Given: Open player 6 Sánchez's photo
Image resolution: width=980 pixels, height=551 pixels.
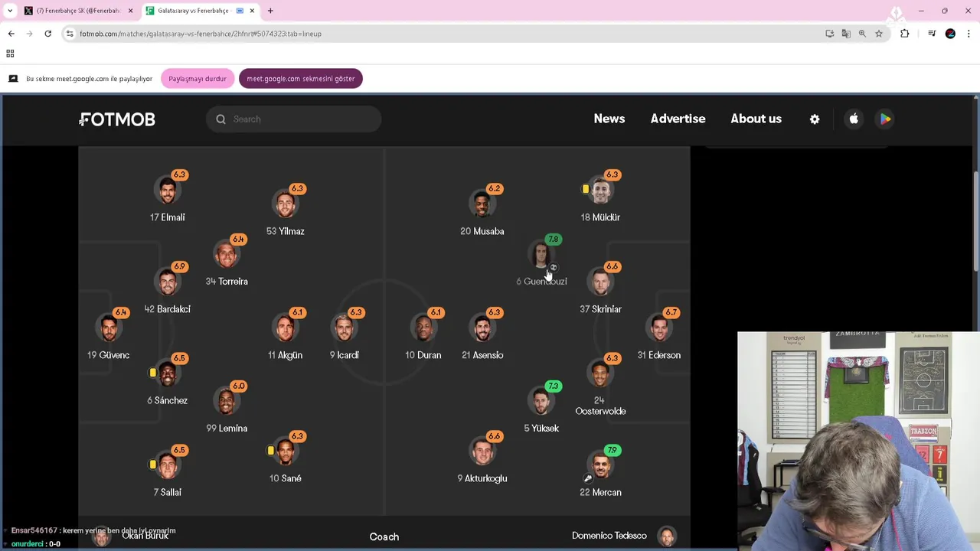Looking at the screenshot, I should point(168,374).
